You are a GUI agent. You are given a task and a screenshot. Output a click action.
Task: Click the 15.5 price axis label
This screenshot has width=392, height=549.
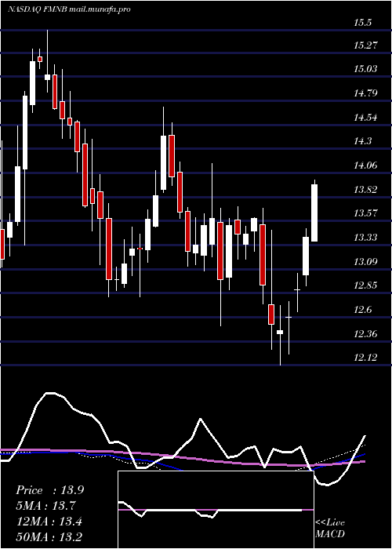click(x=362, y=23)
